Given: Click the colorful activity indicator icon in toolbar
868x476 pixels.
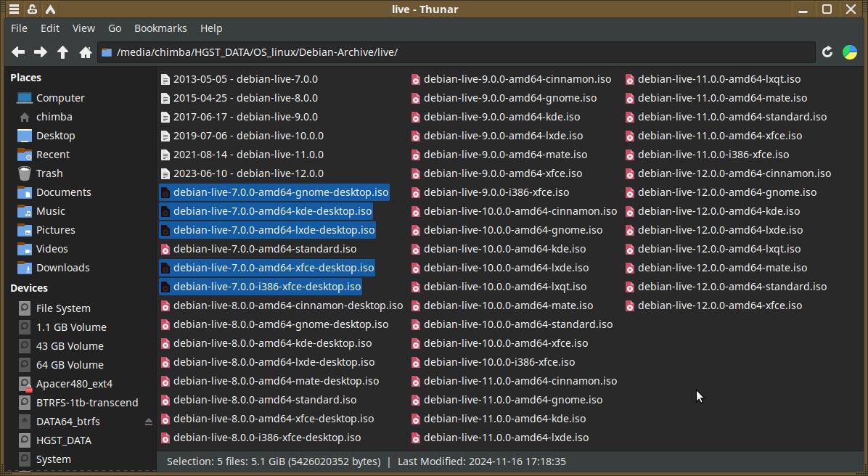Looking at the screenshot, I should [850, 52].
